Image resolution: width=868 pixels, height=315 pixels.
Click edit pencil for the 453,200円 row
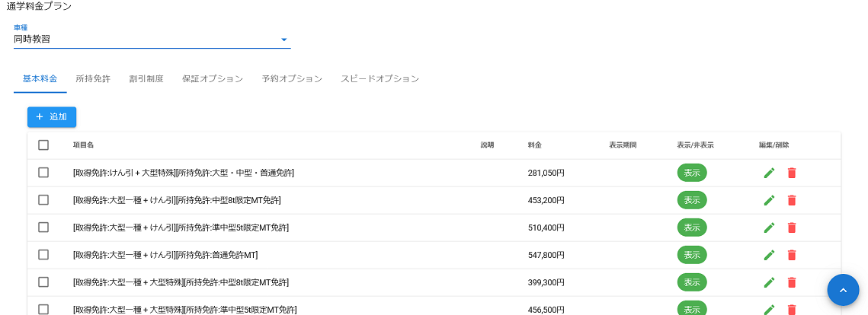tap(769, 200)
